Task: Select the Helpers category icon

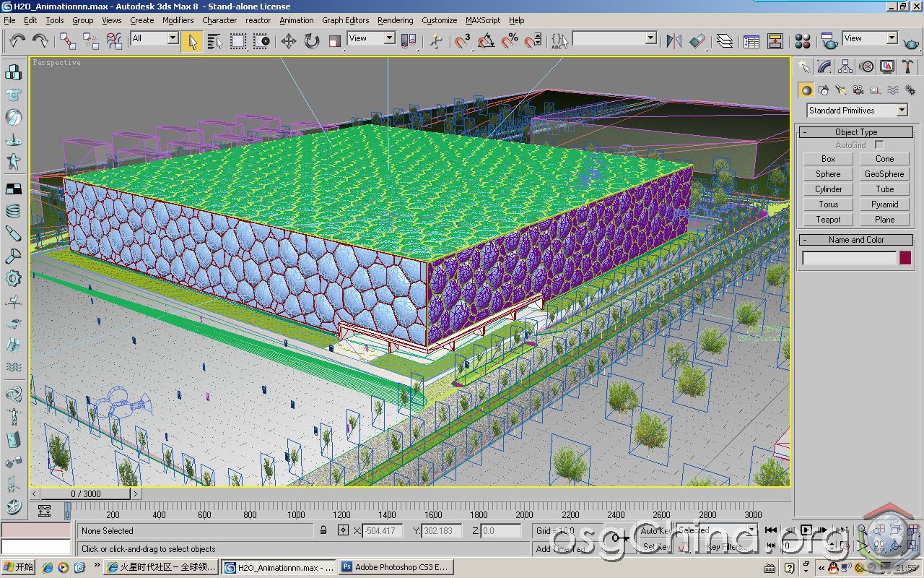Action: tap(876, 90)
